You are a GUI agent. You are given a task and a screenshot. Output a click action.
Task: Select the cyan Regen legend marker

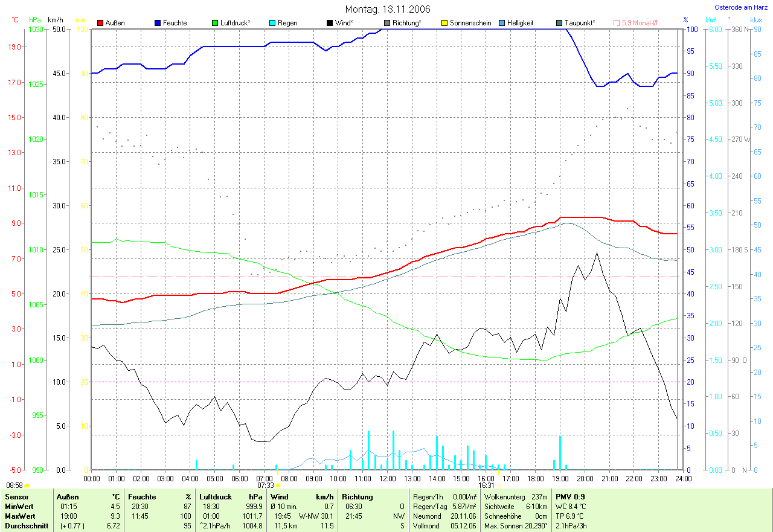click(272, 23)
